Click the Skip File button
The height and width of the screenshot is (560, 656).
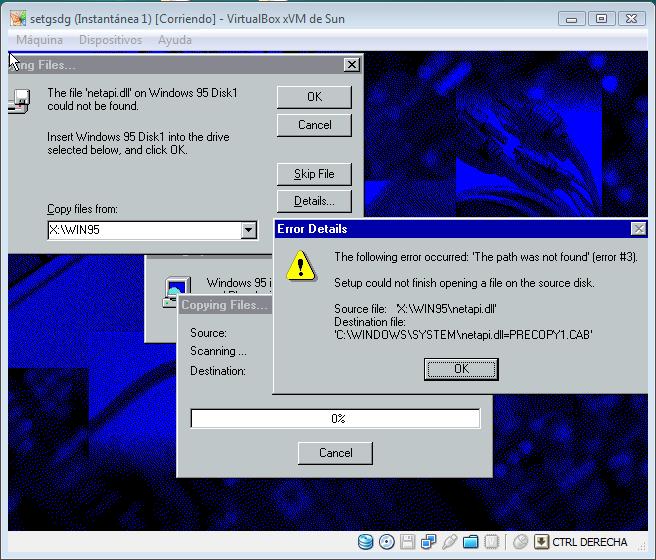tap(314, 174)
